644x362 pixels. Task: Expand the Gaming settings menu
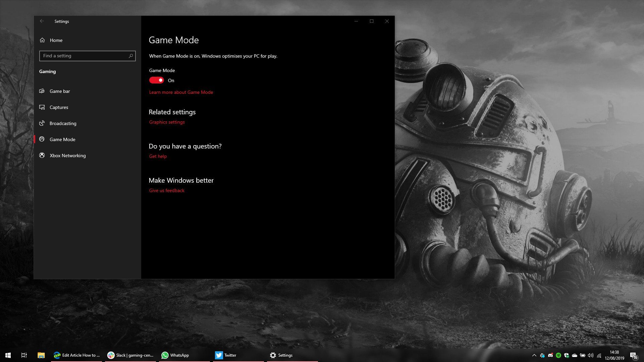point(48,71)
